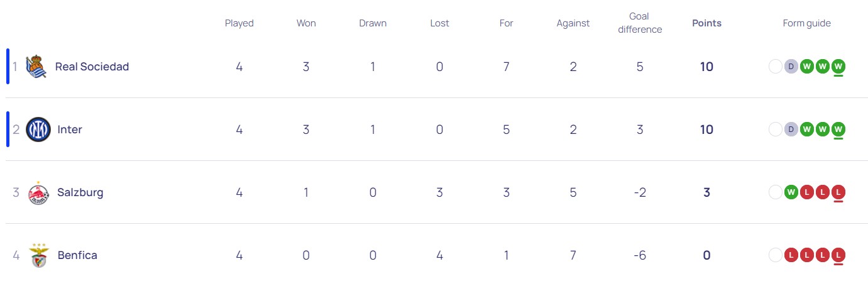Click the Form guide column header
The image size is (868, 281).
pyautogui.click(x=806, y=23)
